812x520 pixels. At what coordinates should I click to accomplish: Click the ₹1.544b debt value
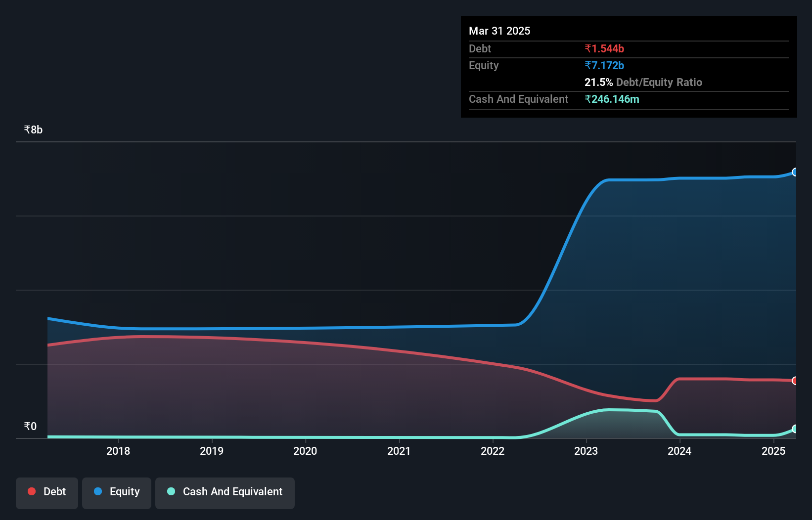point(604,48)
